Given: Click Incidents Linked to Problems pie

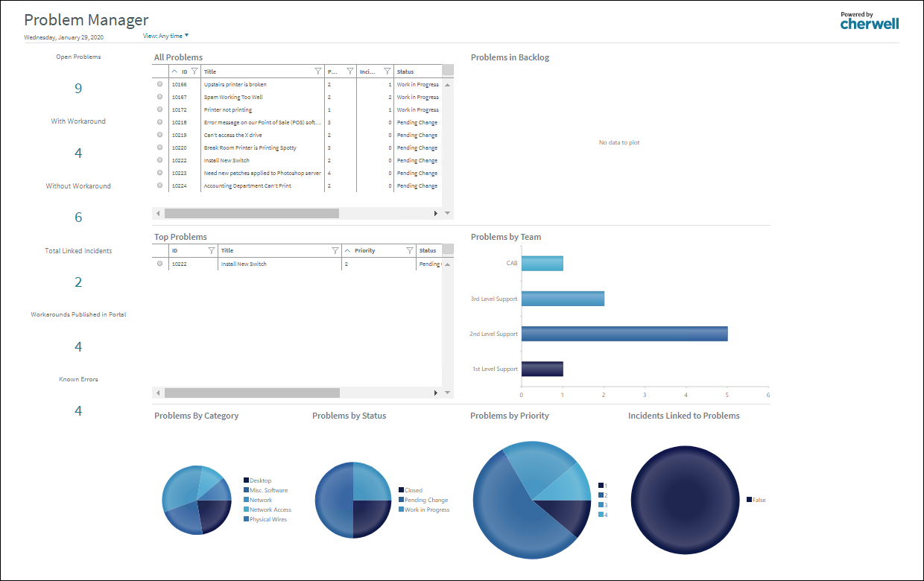Looking at the screenshot, I should coord(686,500).
